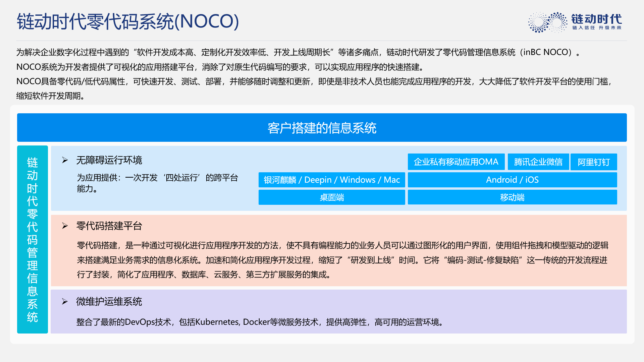Click the vertical 链动时代零代码管理信息系统 sidebar
644x362 pixels.
tap(33, 239)
